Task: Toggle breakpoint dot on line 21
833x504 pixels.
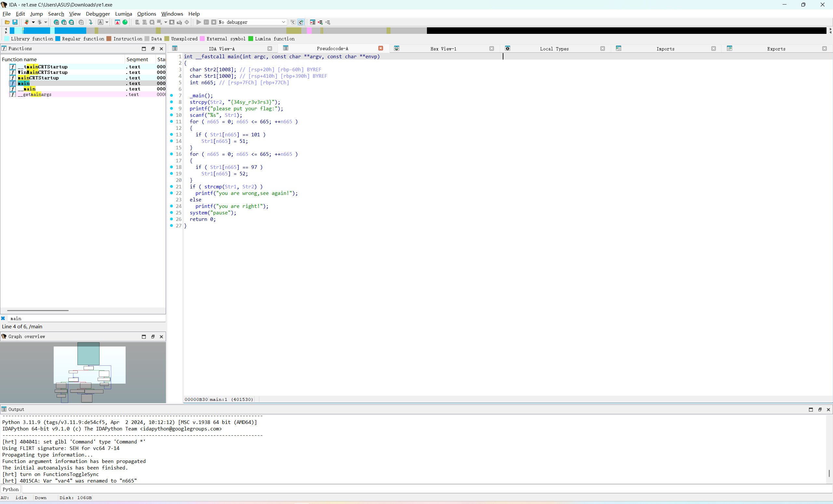Action: point(172,186)
